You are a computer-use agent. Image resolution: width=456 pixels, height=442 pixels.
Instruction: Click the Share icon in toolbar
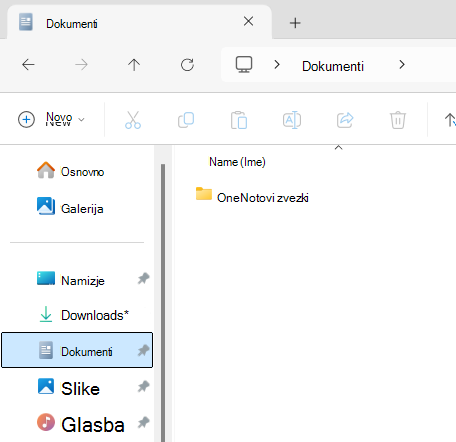point(345,120)
